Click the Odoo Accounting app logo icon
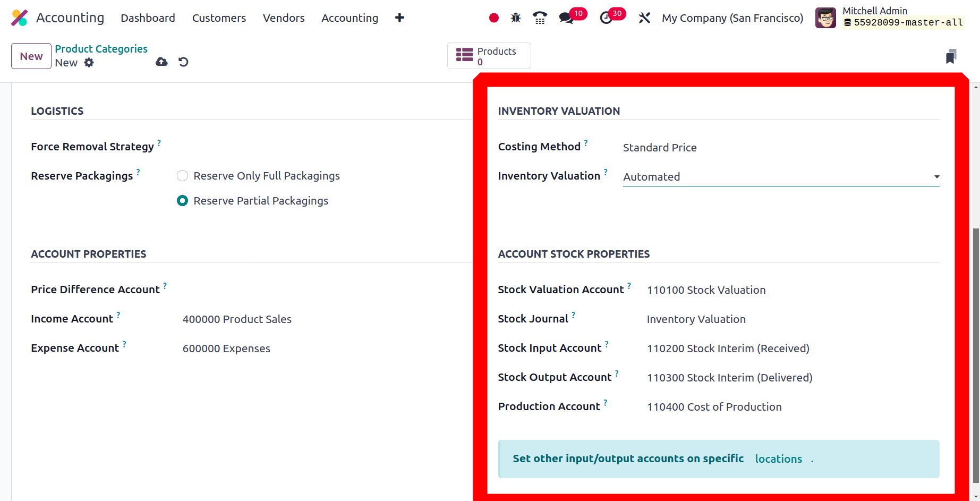The width and height of the screenshot is (980, 501). 19,18
